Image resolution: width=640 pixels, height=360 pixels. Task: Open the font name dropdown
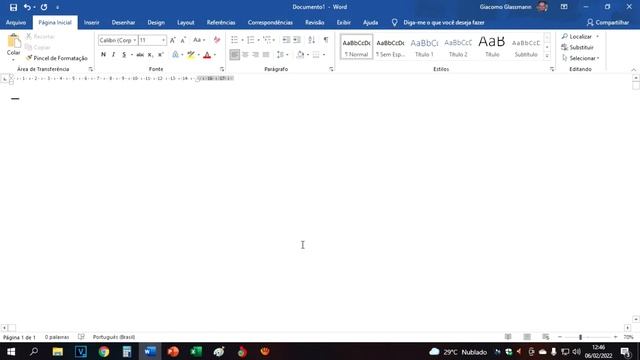[135, 40]
